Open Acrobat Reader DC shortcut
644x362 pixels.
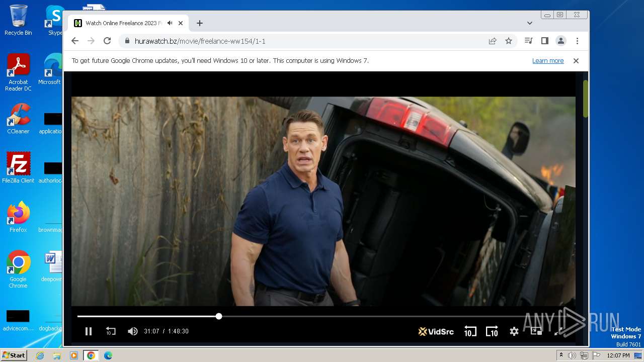click(18, 73)
